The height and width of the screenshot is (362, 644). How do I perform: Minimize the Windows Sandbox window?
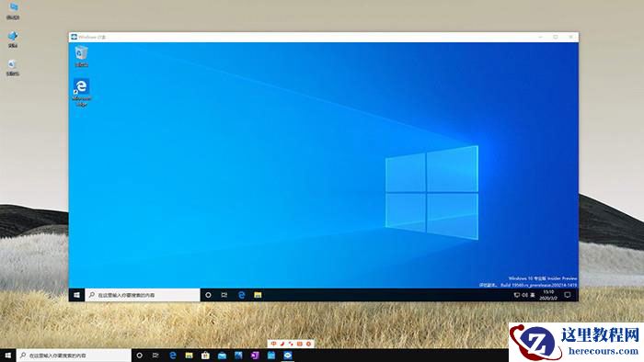coord(541,37)
